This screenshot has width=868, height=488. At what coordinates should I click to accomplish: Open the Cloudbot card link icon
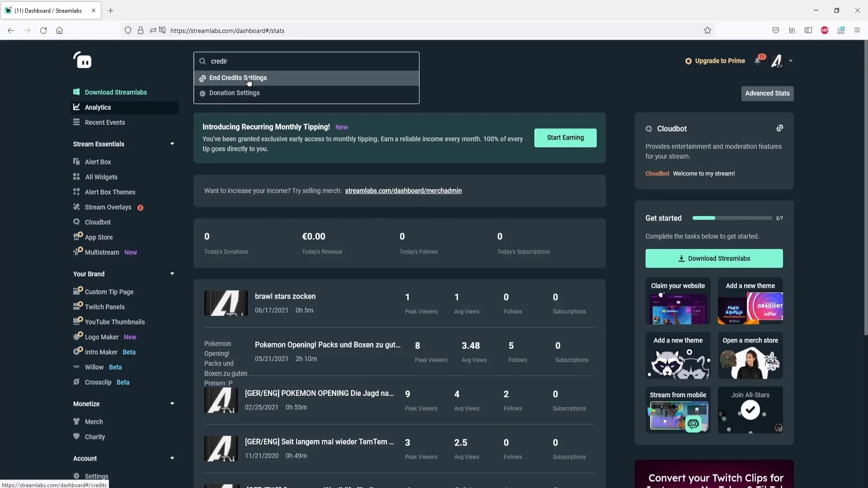point(780,128)
